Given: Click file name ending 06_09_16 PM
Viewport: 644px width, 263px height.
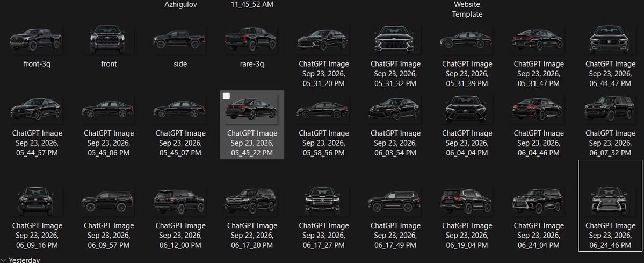Looking at the screenshot, I should click(37, 236).
